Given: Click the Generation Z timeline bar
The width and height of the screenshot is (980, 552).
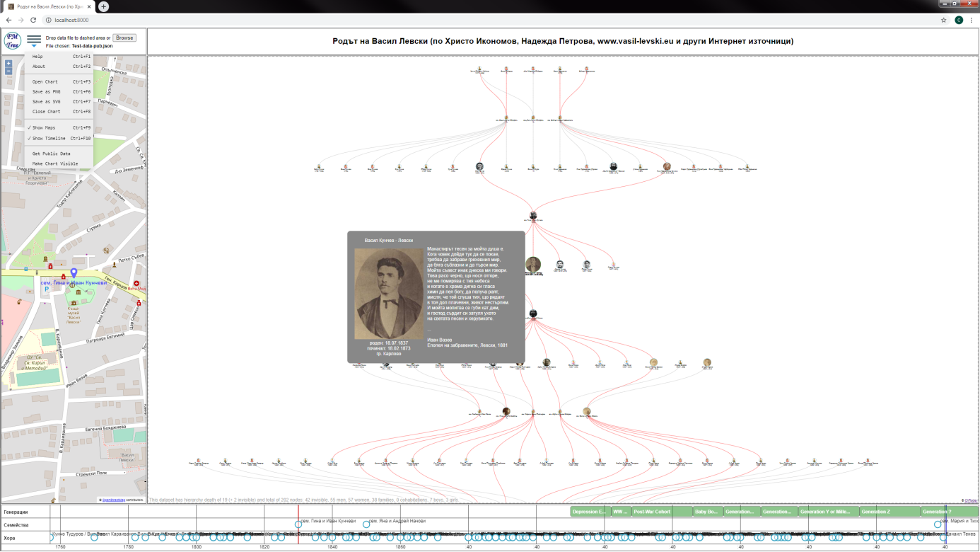Looking at the screenshot, I should [889, 512].
